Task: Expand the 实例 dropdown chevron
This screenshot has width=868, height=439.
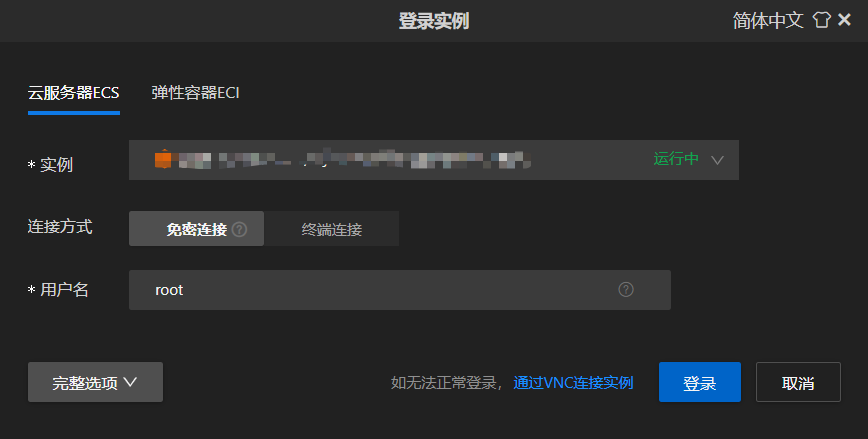Action: pos(717,160)
